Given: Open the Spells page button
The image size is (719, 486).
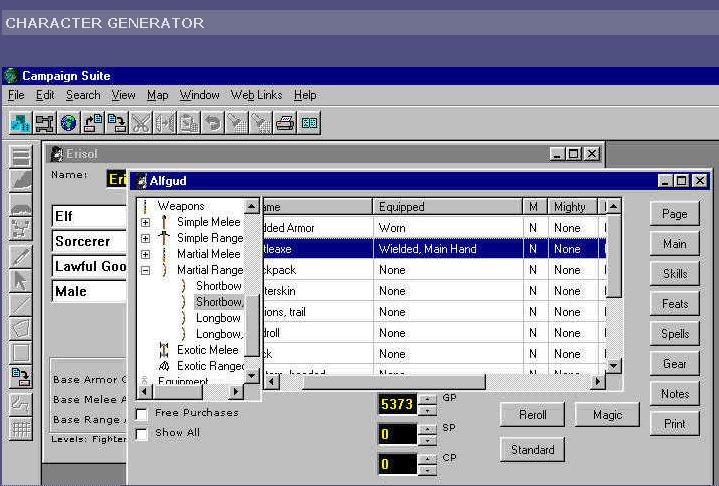Looking at the screenshot, I should click(675, 334).
